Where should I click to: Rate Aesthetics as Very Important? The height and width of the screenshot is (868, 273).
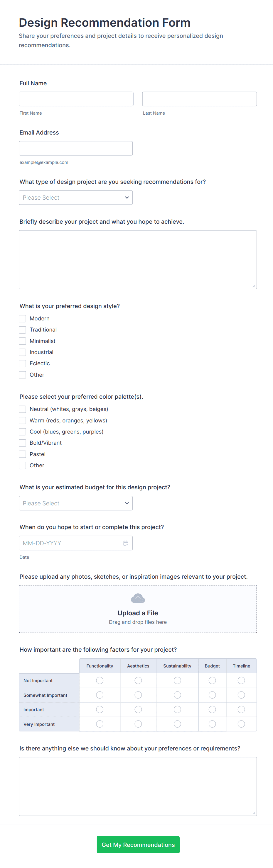[x=138, y=724]
